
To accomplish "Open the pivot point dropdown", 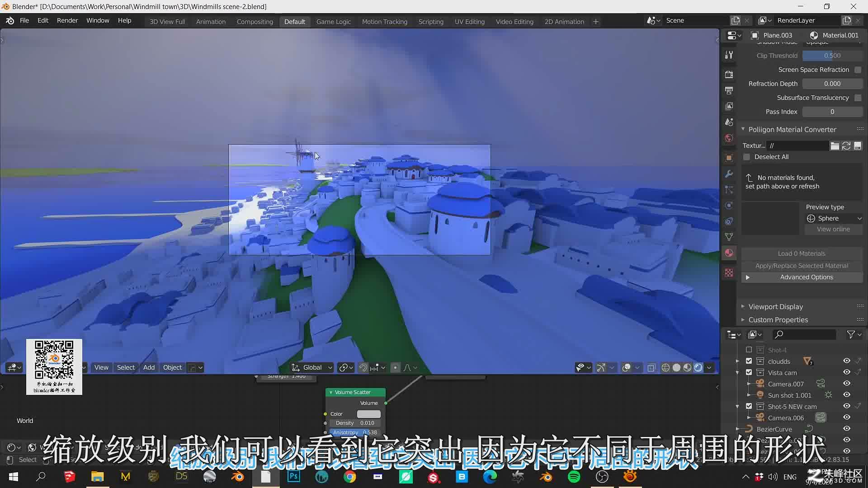I will point(346,367).
